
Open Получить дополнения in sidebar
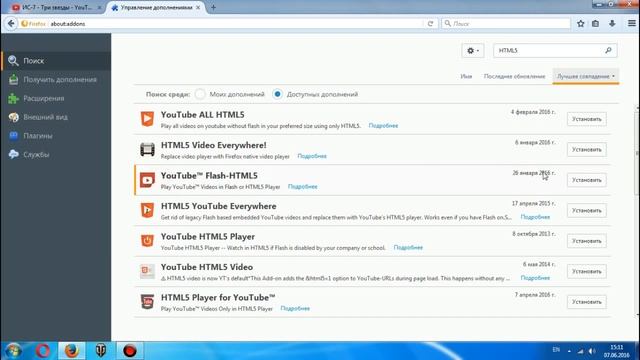(56, 80)
